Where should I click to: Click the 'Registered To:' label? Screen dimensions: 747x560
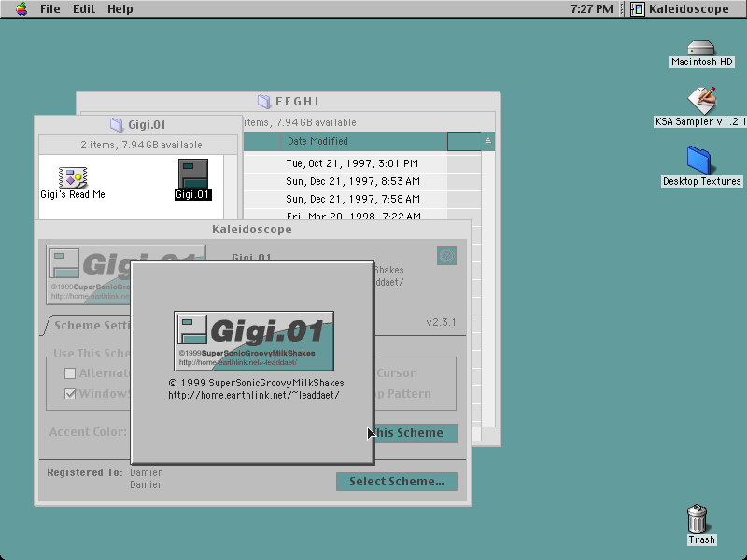tap(85, 472)
